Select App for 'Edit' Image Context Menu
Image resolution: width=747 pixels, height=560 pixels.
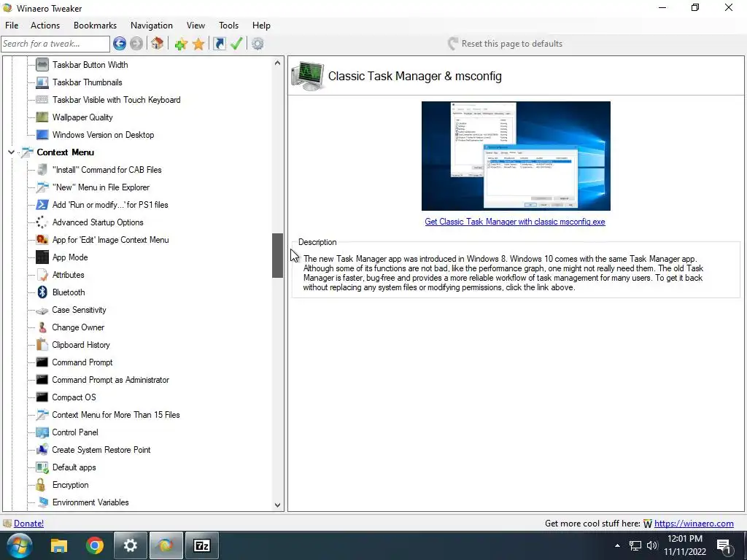(111, 240)
